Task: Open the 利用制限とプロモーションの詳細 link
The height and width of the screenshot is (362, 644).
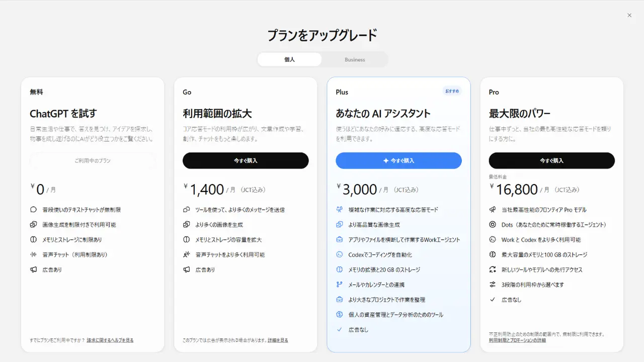Action: [517, 340]
